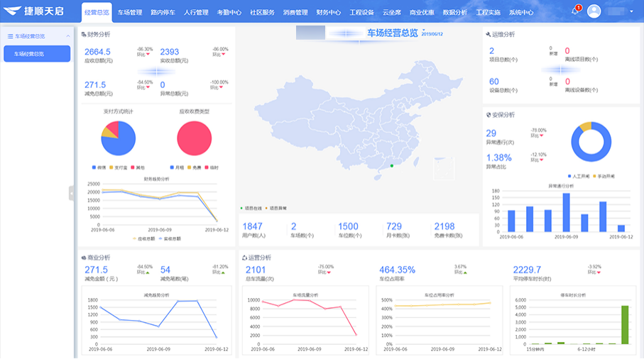Click the 2198 免费卡数 value
Screen dimensions: 644x359
(444, 226)
